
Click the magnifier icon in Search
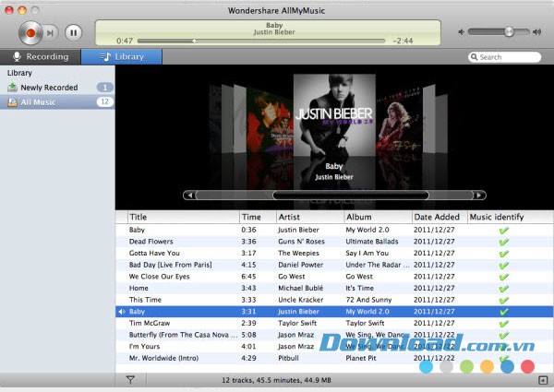tap(475, 57)
